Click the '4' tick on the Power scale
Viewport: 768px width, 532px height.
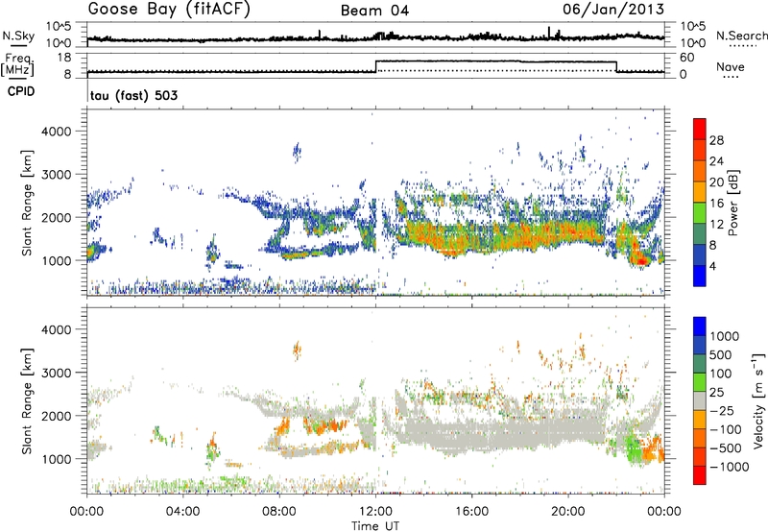tap(712, 266)
